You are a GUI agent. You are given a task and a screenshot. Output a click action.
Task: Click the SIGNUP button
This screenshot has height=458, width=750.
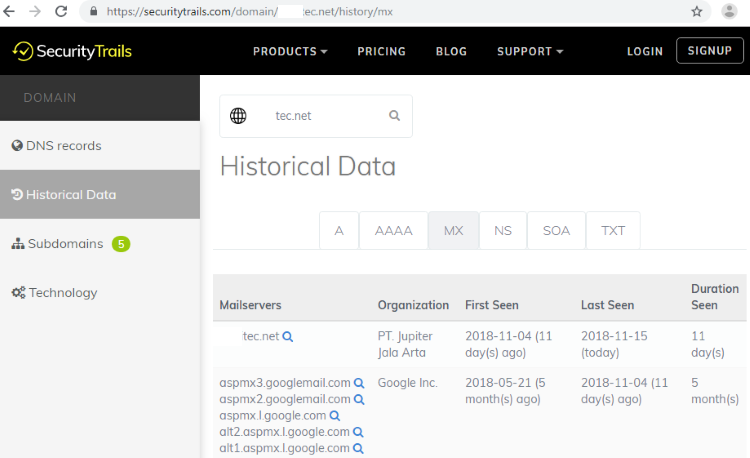pos(710,51)
